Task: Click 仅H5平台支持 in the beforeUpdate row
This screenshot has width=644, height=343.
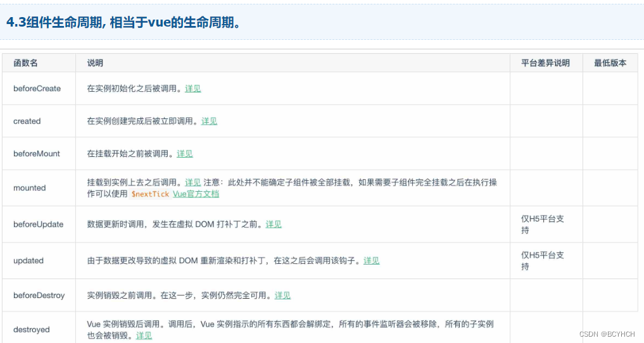Action: pyautogui.click(x=543, y=225)
